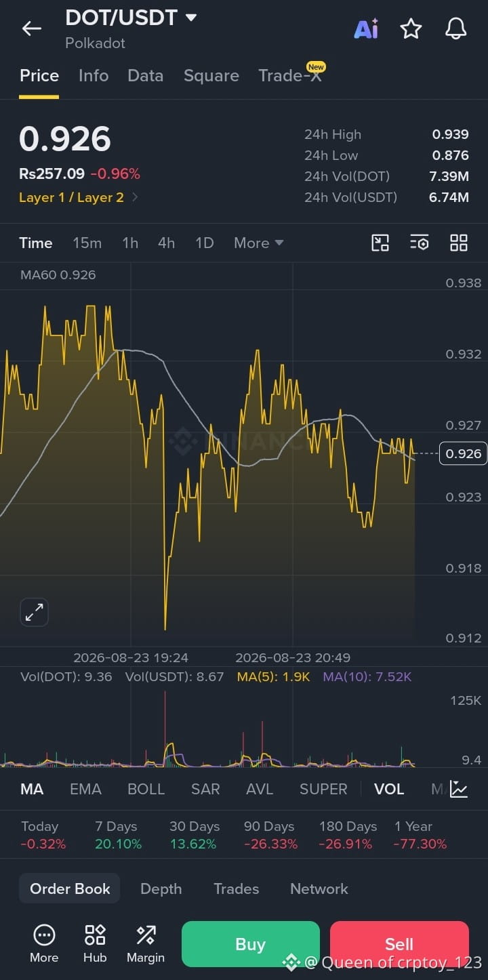Add DOT/USDT to favorites star
This screenshot has height=980, width=488.
411,28
